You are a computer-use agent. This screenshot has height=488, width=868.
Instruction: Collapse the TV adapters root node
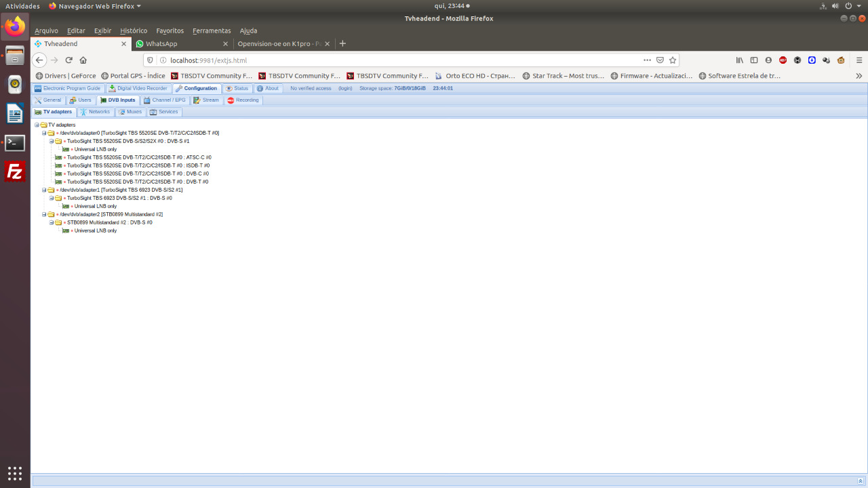pyautogui.click(x=37, y=125)
